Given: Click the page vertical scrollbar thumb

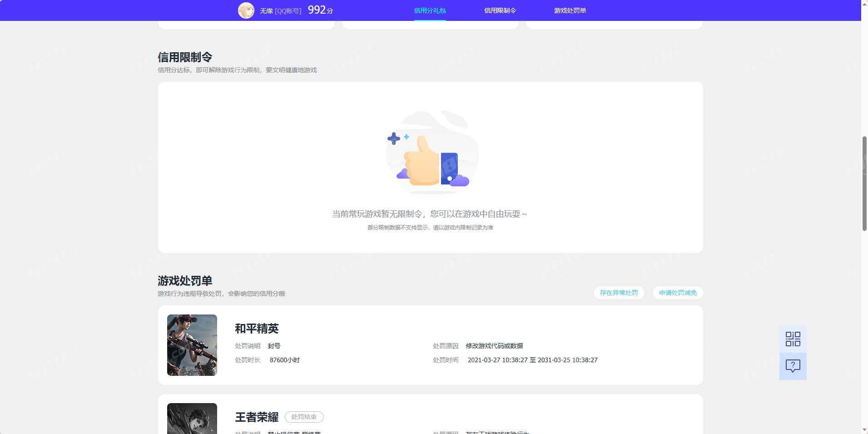Looking at the screenshot, I should coord(864,184).
